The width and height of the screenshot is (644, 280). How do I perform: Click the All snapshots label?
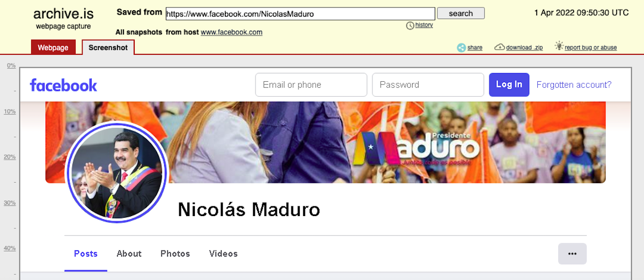139,32
